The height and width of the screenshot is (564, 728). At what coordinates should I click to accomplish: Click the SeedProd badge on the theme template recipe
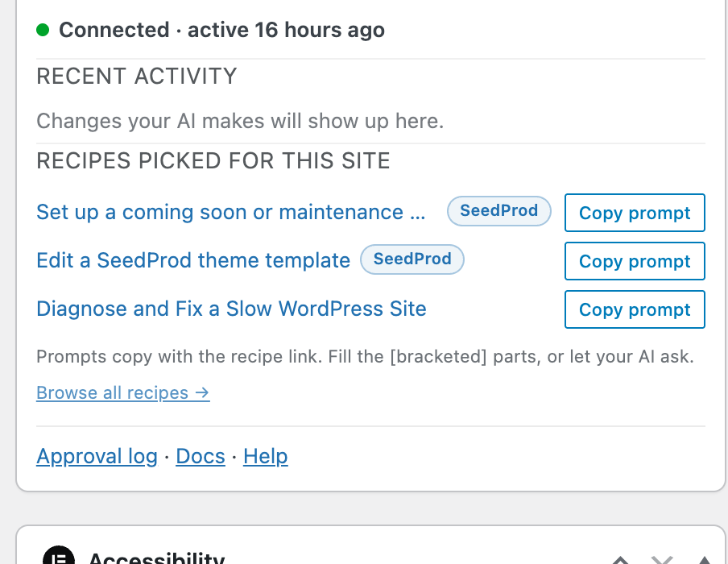click(412, 259)
